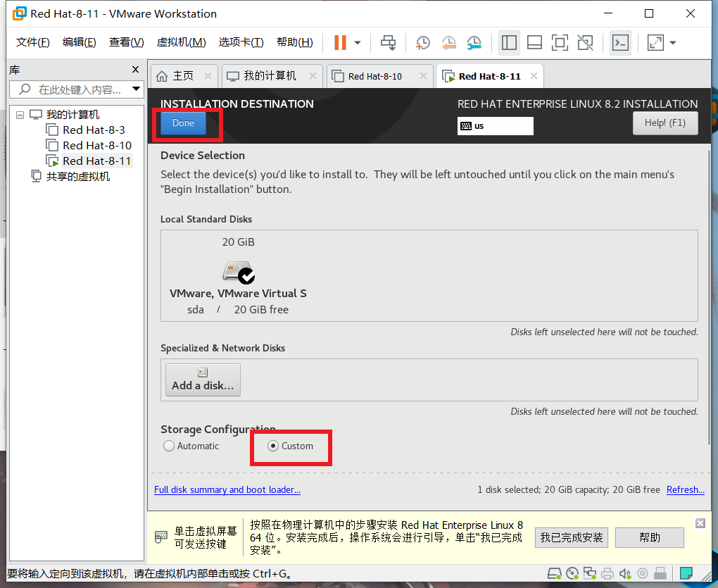Click the network adapter status icon
This screenshot has height=588, width=718.
589,573
